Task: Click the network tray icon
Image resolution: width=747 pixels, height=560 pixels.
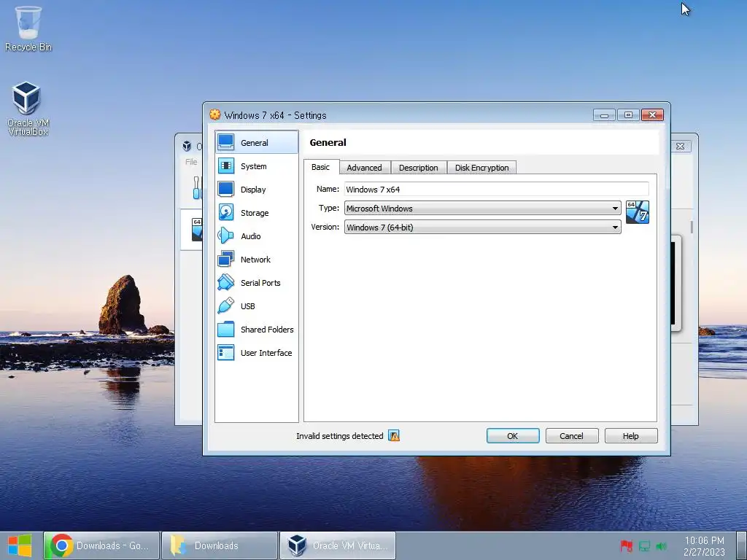Action: (x=644, y=546)
